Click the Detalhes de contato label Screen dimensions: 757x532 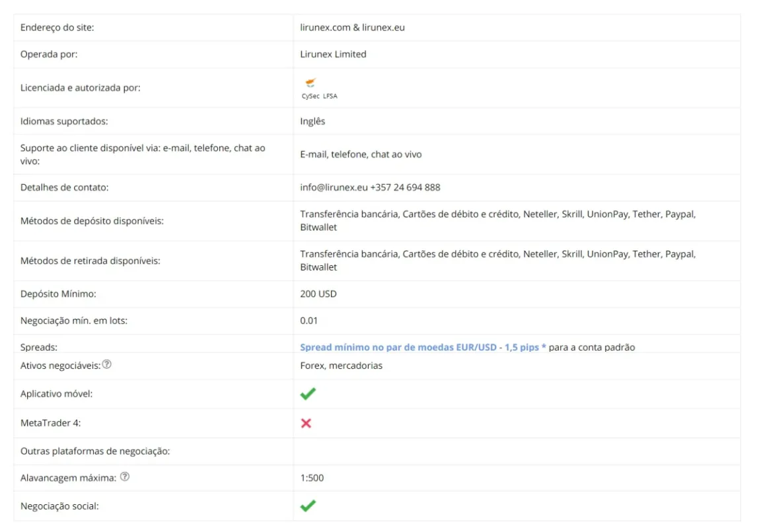[x=64, y=187]
